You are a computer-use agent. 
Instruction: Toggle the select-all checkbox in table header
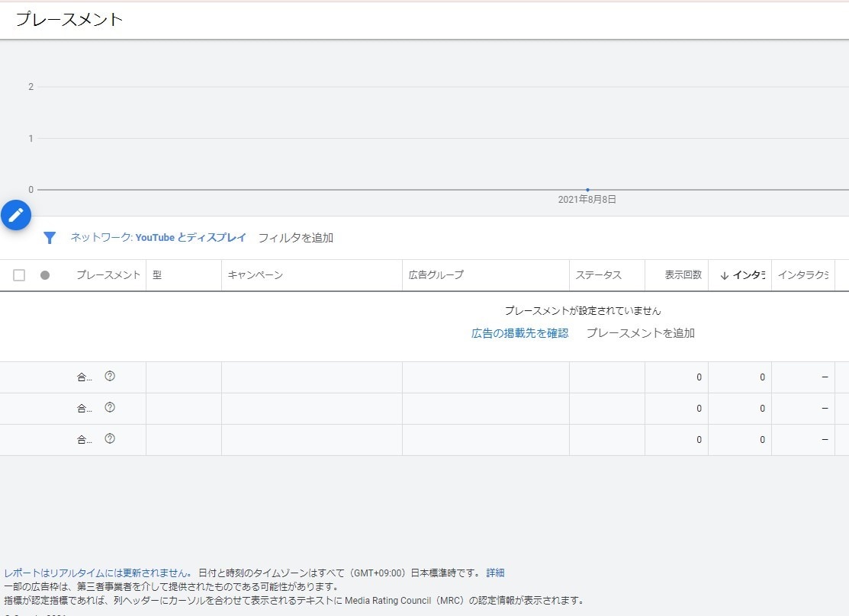[x=19, y=275]
